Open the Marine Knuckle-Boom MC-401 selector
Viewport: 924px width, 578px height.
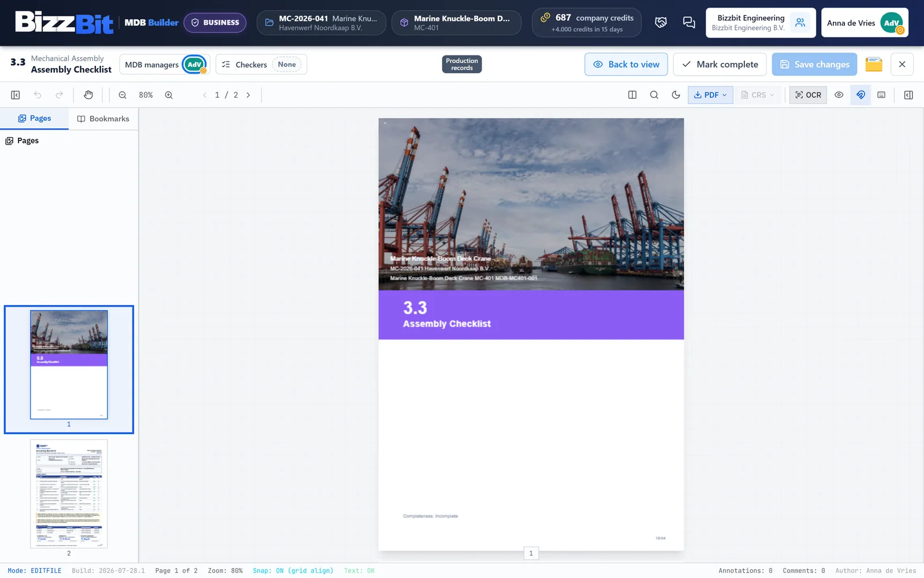(456, 23)
